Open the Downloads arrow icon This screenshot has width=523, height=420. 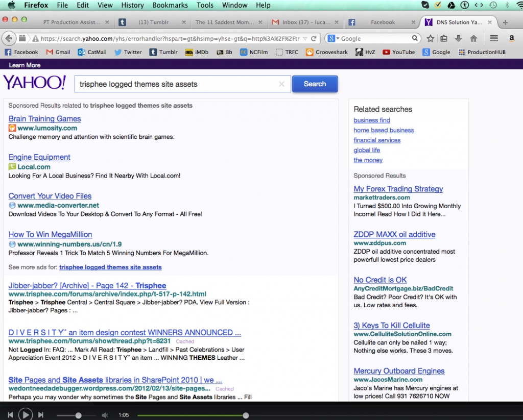[459, 39]
